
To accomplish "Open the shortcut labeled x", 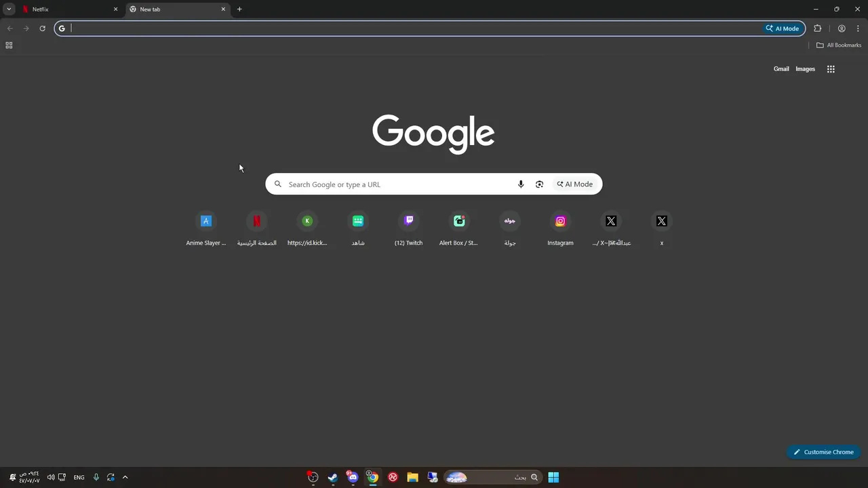I will coord(662,229).
